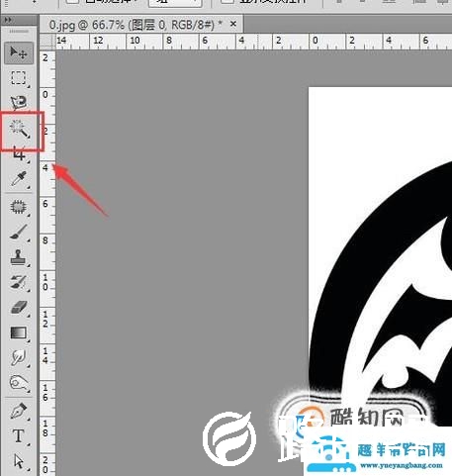Image resolution: width=452 pixels, height=476 pixels.
Task: Select the Gradient tool
Action: click(19, 333)
